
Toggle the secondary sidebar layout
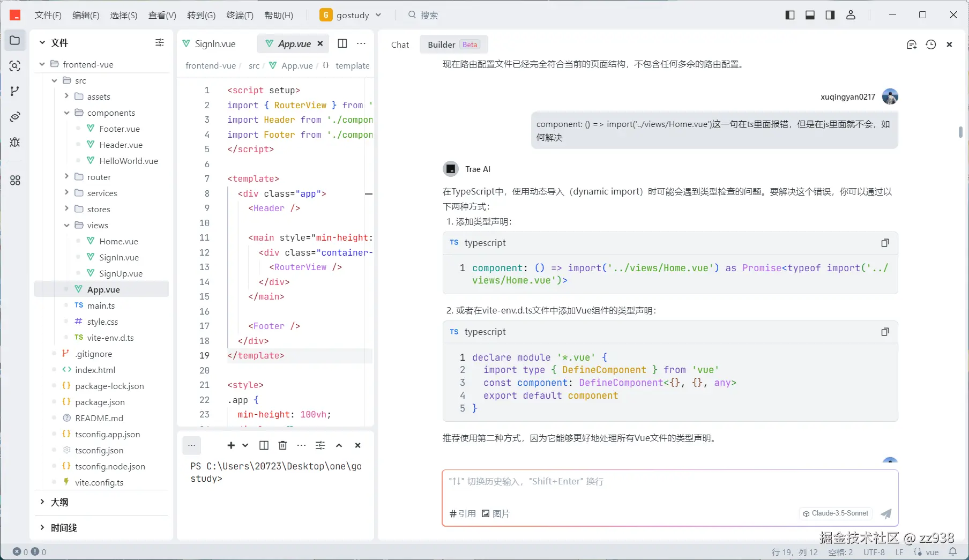830,15
